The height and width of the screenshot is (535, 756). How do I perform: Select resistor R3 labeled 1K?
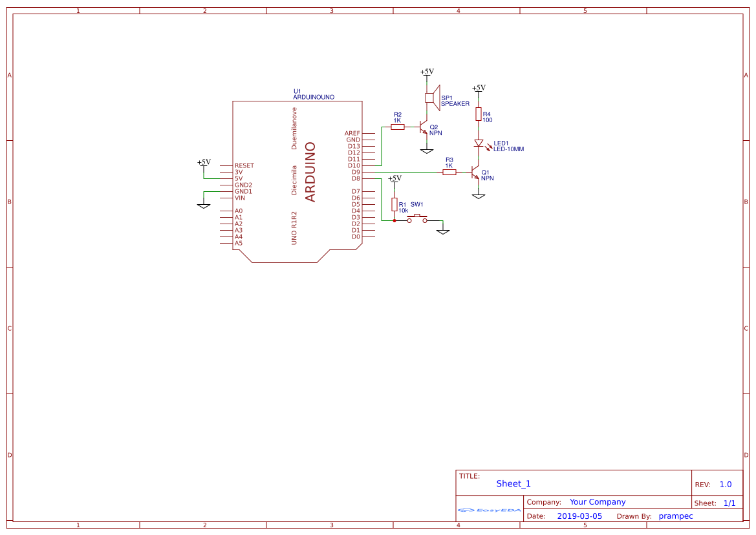(x=449, y=171)
